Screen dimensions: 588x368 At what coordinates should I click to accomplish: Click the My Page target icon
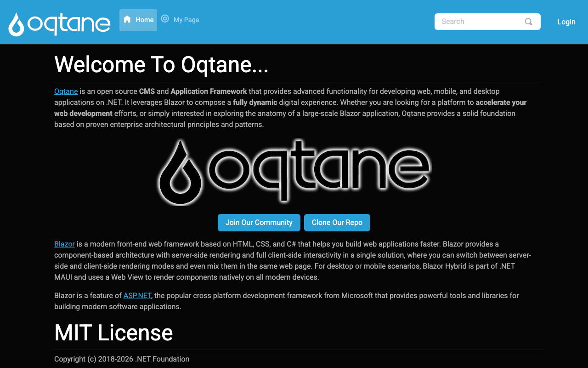point(165,19)
